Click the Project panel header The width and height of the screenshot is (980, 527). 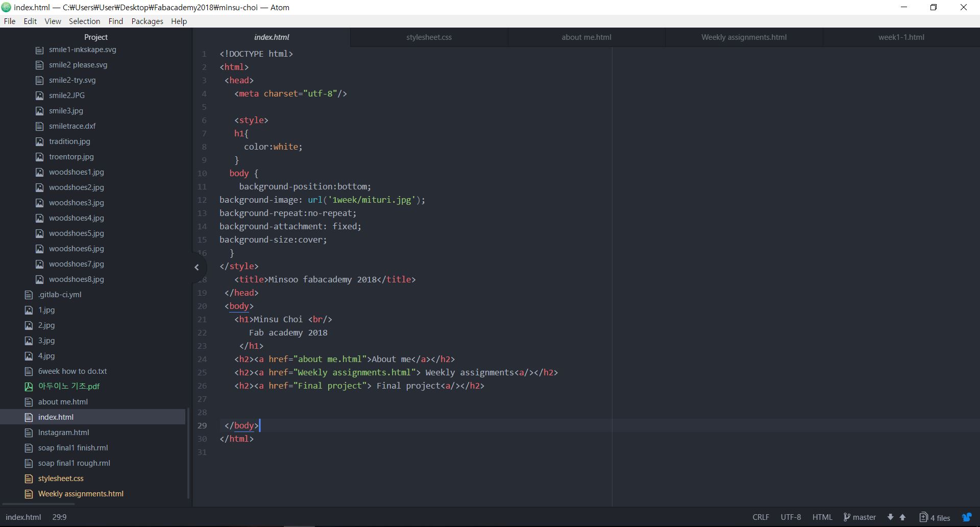tap(96, 37)
